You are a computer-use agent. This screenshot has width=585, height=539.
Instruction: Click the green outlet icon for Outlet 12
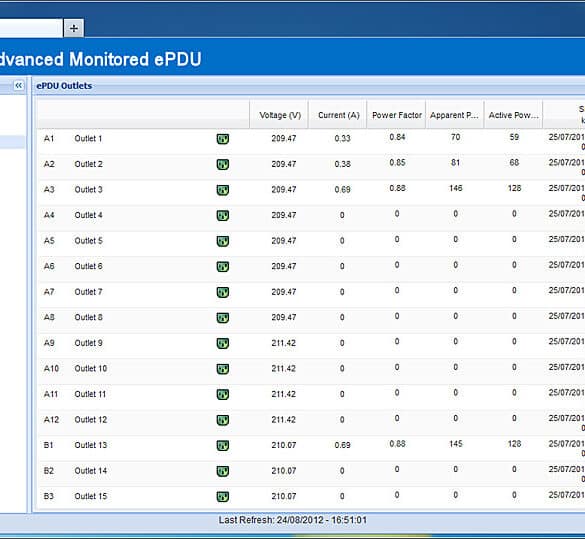(x=223, y=420)
